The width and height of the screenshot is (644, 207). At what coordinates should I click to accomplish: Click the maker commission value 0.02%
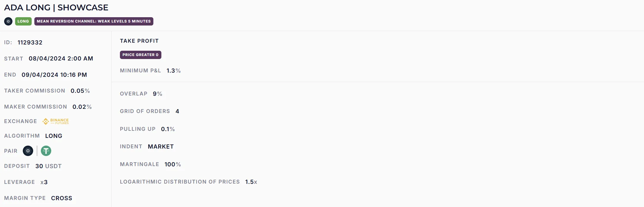[82, 107]
